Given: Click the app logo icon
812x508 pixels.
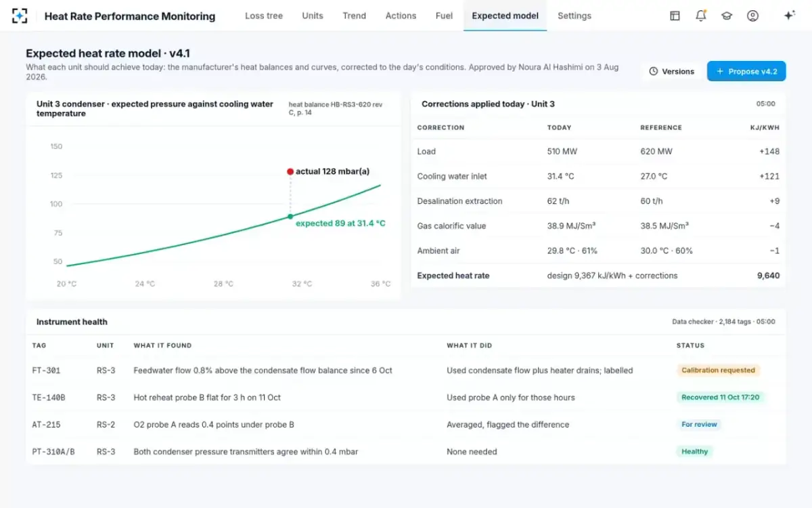Looking at the screenshot, I should point(20,16).
